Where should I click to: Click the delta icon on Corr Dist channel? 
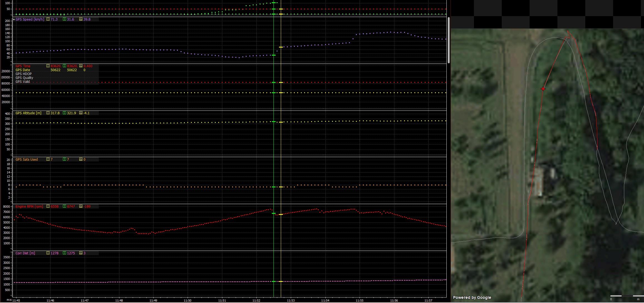[x=80, y=253]
